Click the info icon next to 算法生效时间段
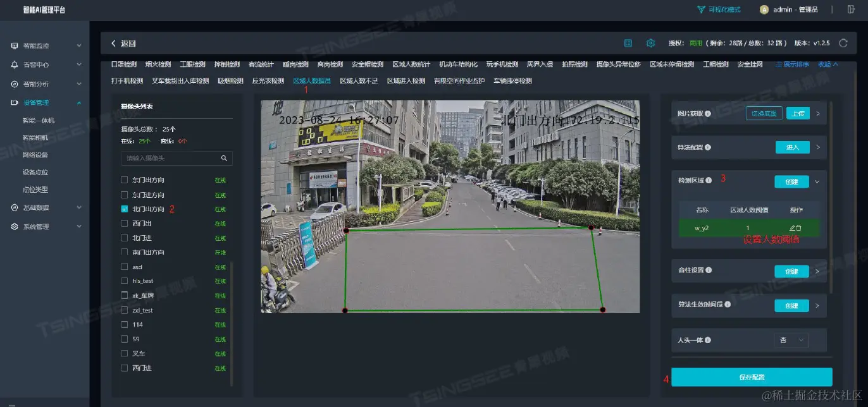This screenshot has height=407, width=868. (729, 305)
